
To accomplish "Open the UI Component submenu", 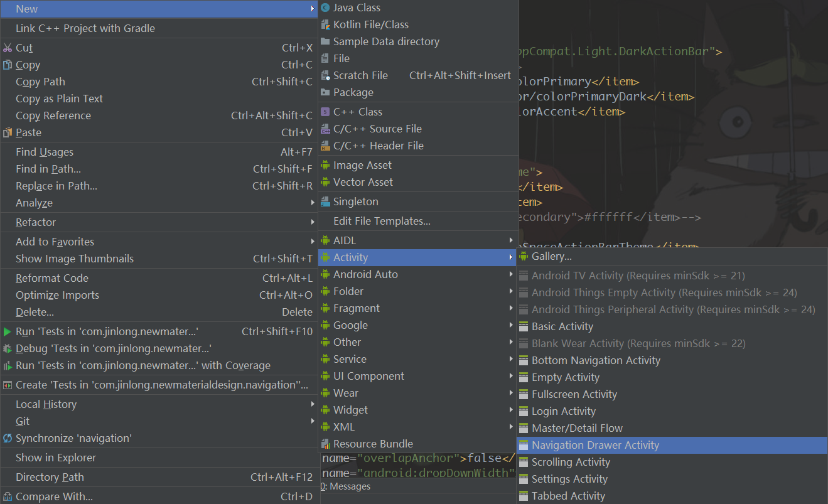I will coord(417,376).
